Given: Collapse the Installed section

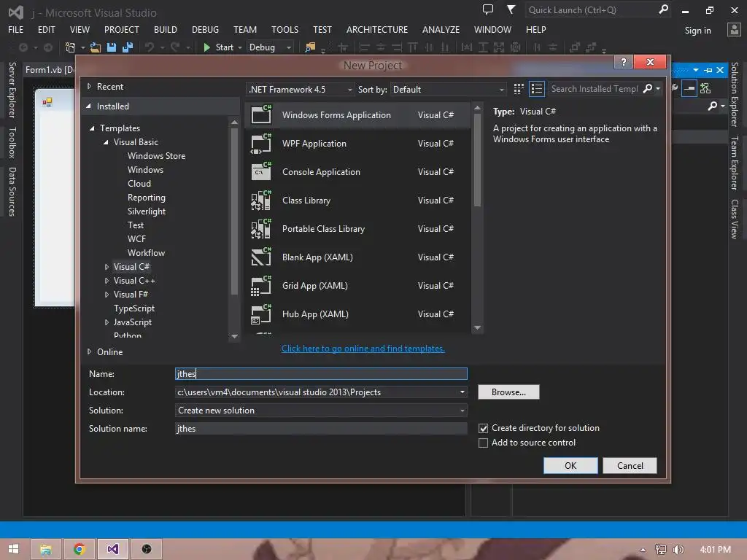Looking at the screenshot, I should click(x=88, y=106).
